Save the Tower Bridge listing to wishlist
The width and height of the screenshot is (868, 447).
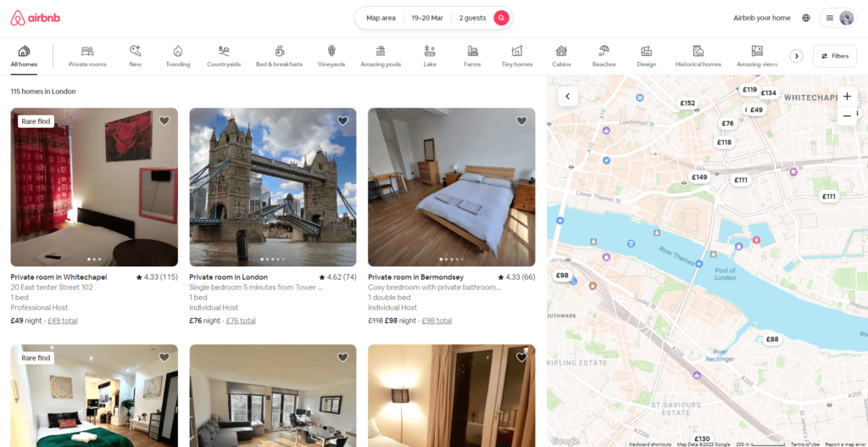[343, 120]
